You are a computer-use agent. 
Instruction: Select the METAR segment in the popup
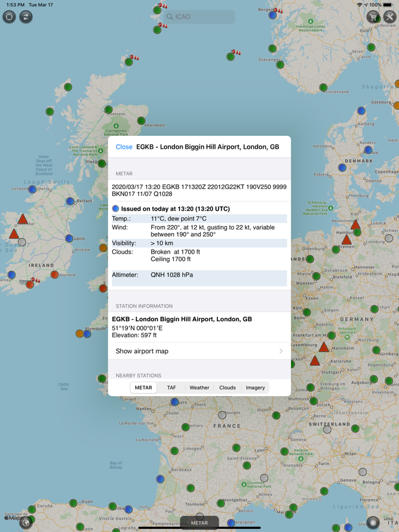click(x=143, y=388)
